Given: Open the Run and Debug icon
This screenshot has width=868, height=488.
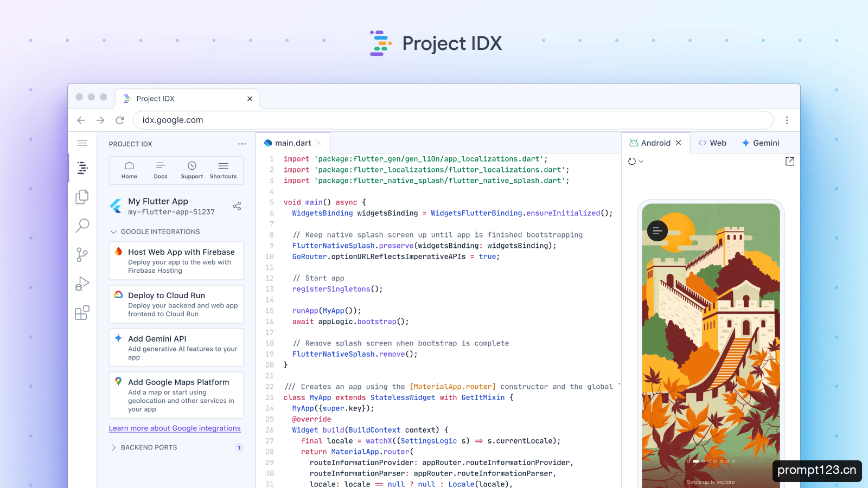Looking at the screenshot, I should pos(82,284).
